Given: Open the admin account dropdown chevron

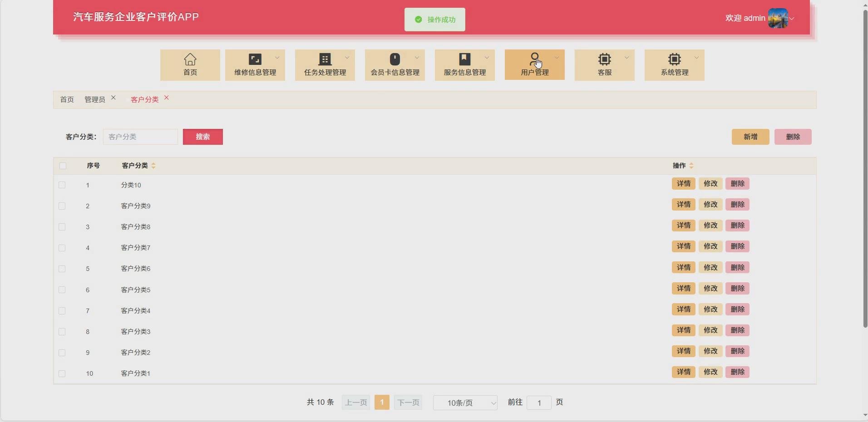Looking at the screenshot, I should point(791,19).
